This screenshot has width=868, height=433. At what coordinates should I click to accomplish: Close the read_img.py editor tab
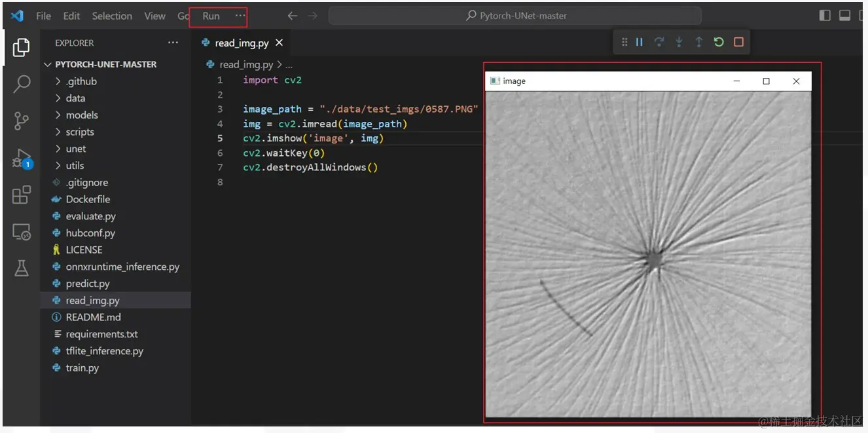pyautogui.click(x=279, y=43)
